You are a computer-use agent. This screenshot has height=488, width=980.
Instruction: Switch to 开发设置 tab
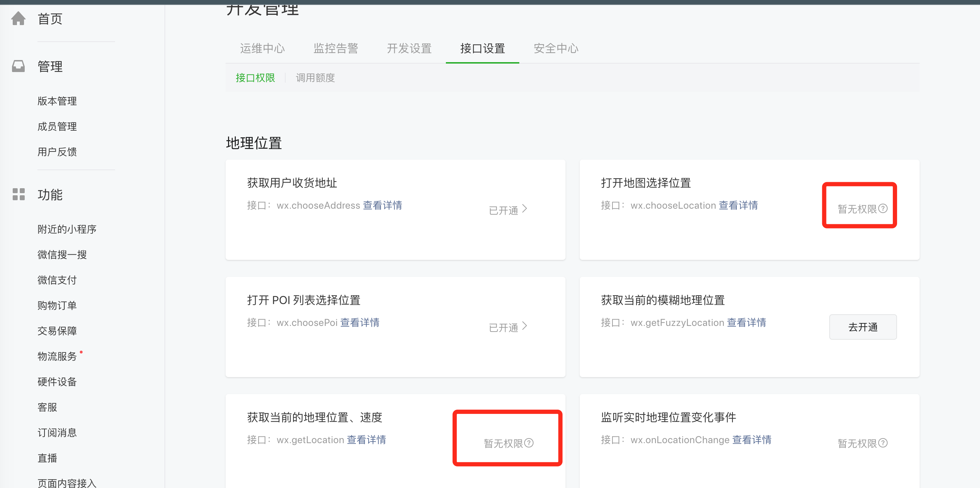point(409,48)
